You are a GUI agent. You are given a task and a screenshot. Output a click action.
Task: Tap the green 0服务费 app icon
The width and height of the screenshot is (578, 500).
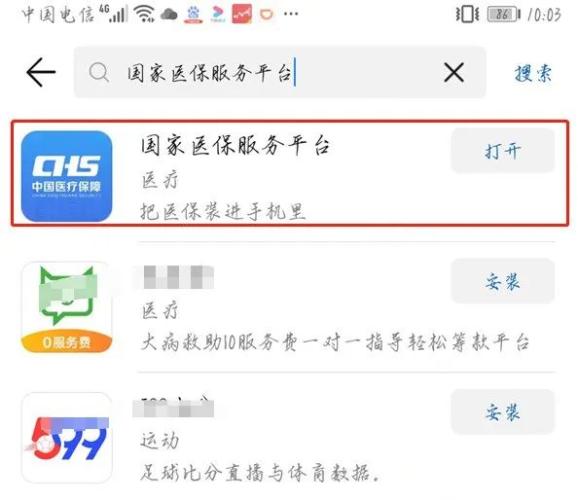(x=66, y=307)
